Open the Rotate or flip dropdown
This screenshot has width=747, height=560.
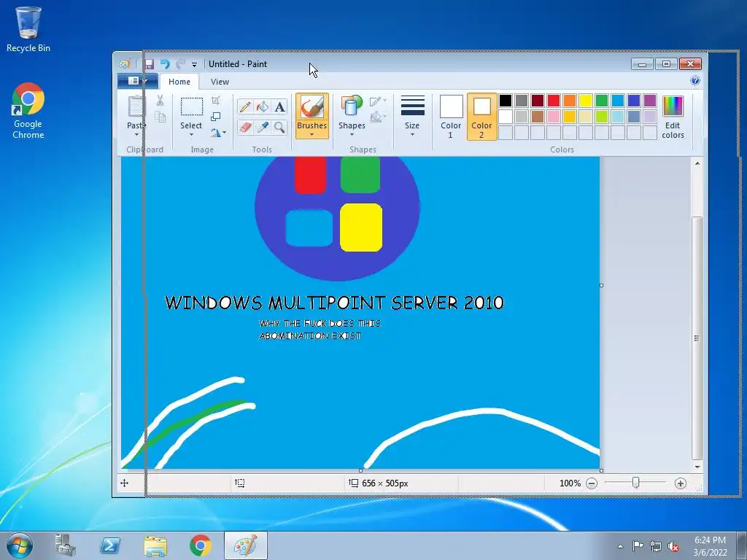[218, 133]
